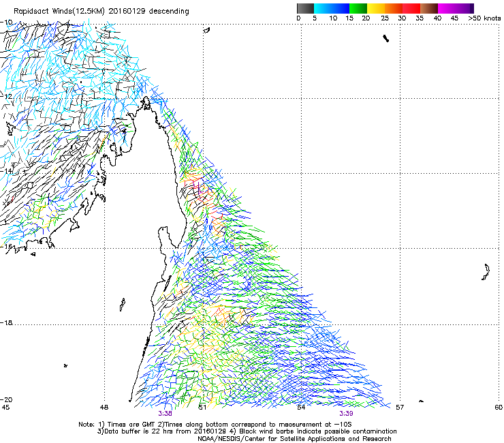Select the legend scale value '40'
Screen dimensions: 504x443
point(437,18)
